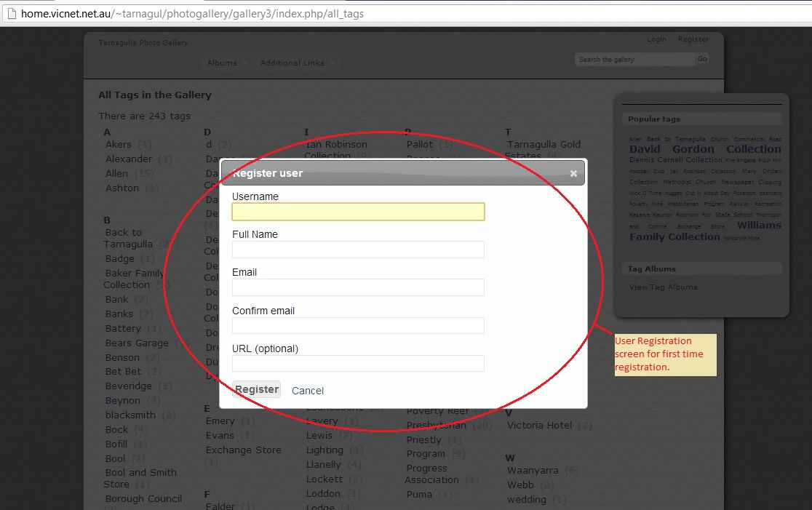Open the Tarnagulla Gold Estates tag
The width and height of the screenshot is (812, 510).
pyautogui.click(x=543, y=150)
